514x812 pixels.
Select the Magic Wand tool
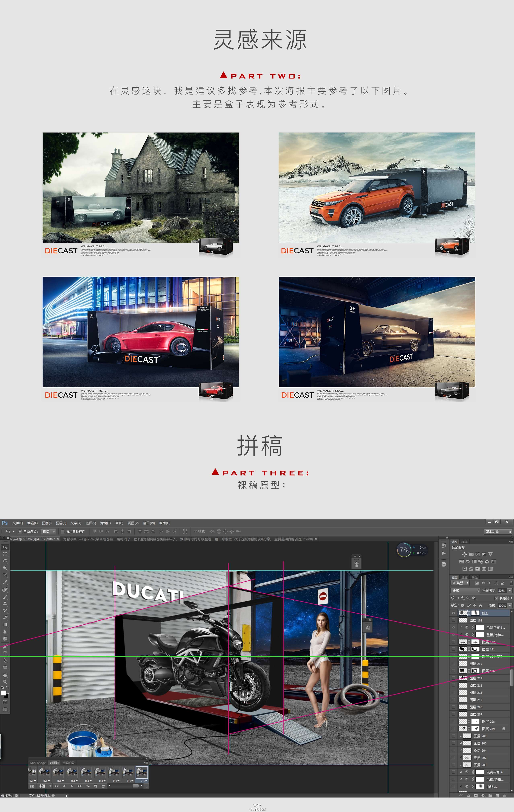tap(5, 568)
